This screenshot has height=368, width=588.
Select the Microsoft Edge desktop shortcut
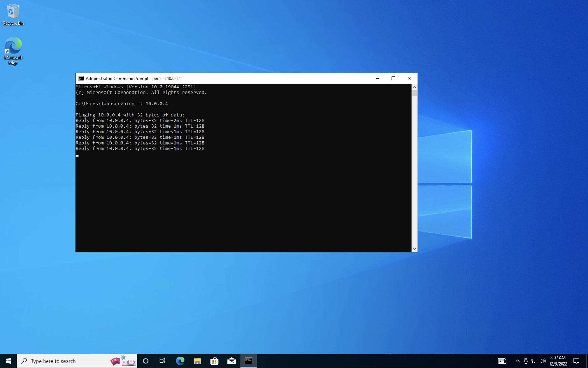(x=13, y=51)
